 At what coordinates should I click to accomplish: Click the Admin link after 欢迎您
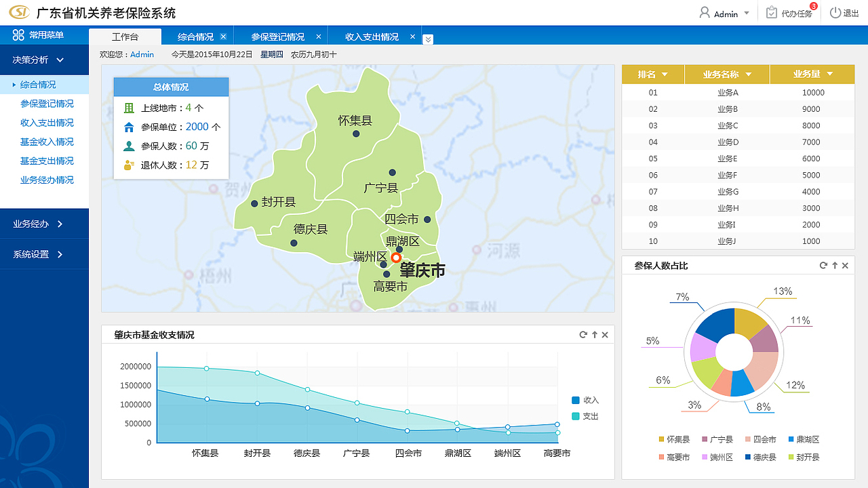click(x=142, y=54)
